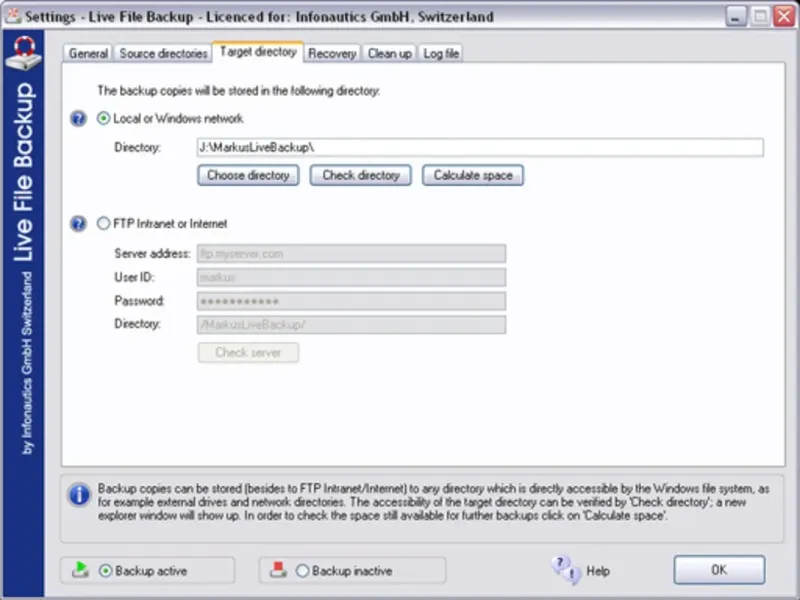The height and width of the screenshot is (600, 800).
Task: Click the disabled Check server button
Action: pyautogui.click(x=248, y=353)
